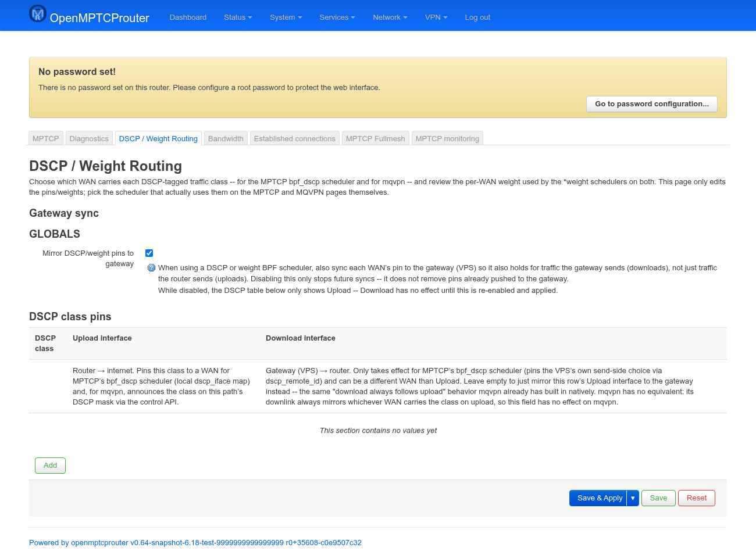This screenshot has width=756, height=551.
Task: Click the 'Gateway sync' heading
Action: [64, 213]
